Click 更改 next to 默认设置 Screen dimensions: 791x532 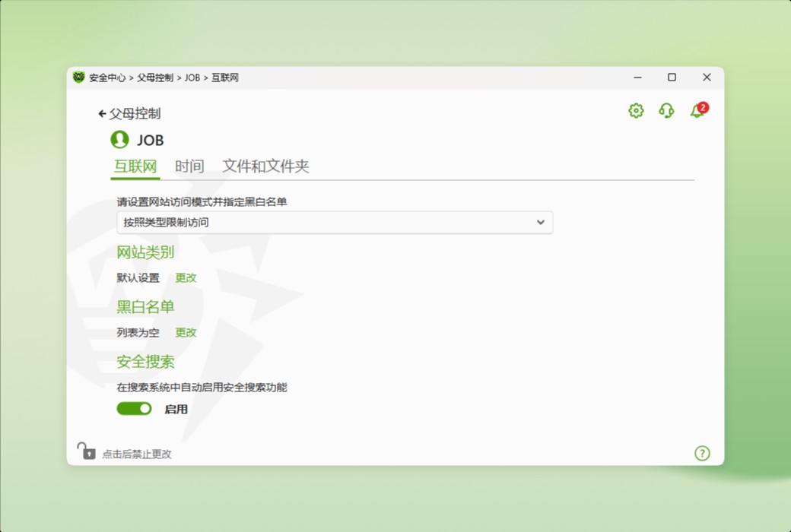186,278
